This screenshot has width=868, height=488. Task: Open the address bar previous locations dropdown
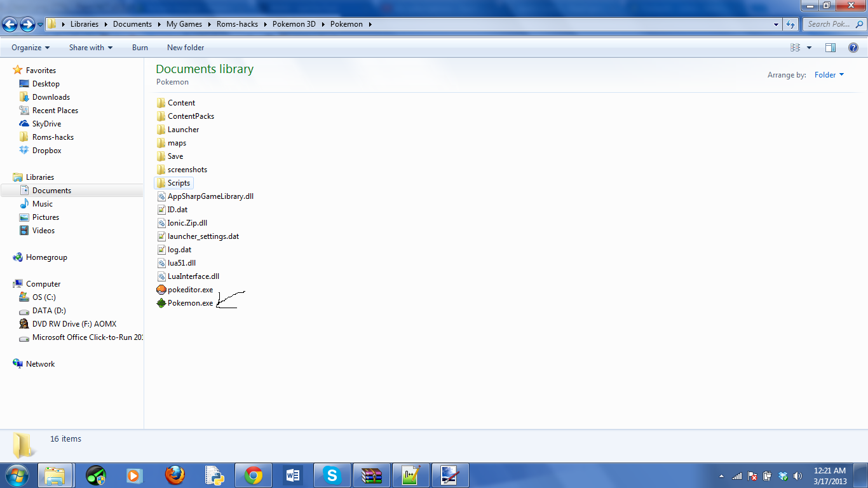coord(776,24)
